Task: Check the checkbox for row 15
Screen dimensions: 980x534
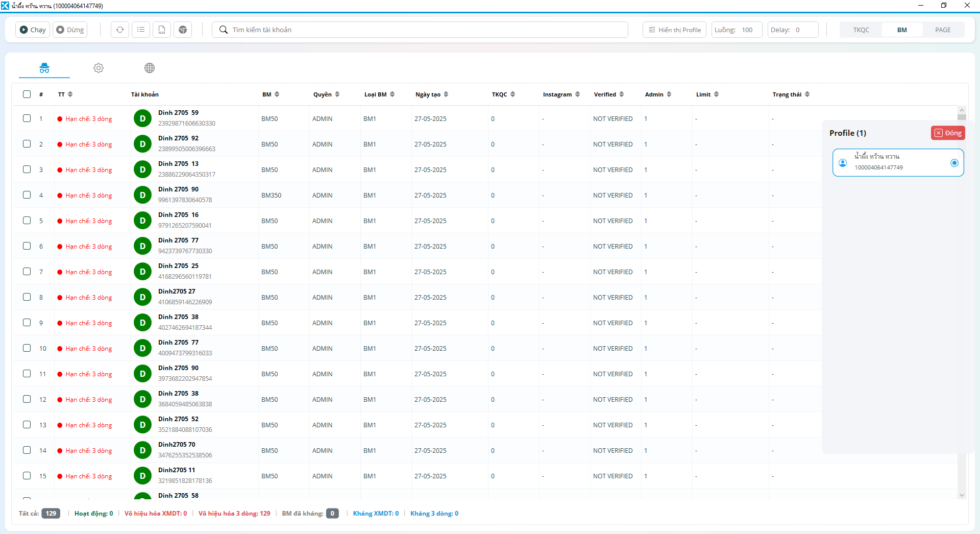Action: (27, 476)
